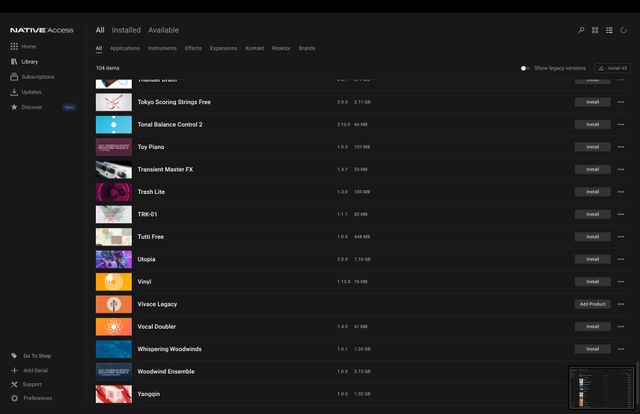Click the Native Access logo
The height and width of the screenshot is (414, 640).
pyautogui.click(x=42, y=30)
